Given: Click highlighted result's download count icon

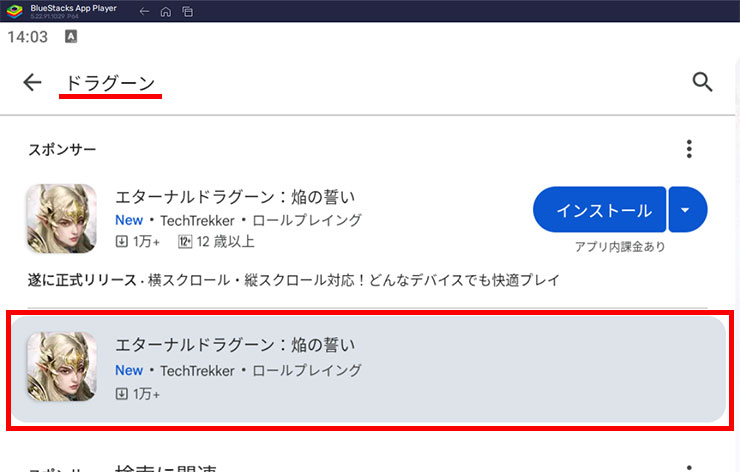Looking at the screenshot, I should pyautogui.click(x=121, y=393).
